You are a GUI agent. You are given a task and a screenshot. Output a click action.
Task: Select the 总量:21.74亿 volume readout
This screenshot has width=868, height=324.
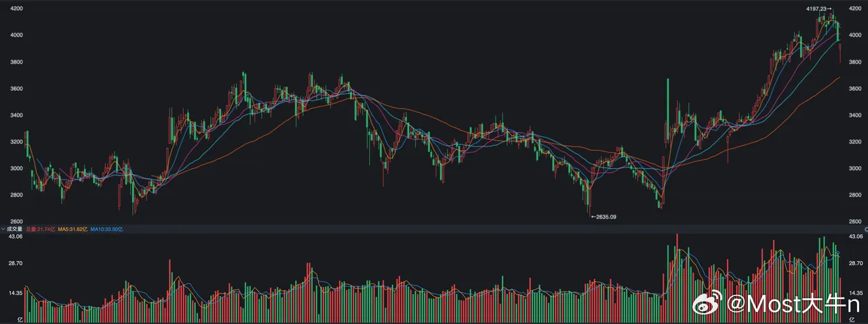pos(40,229)
